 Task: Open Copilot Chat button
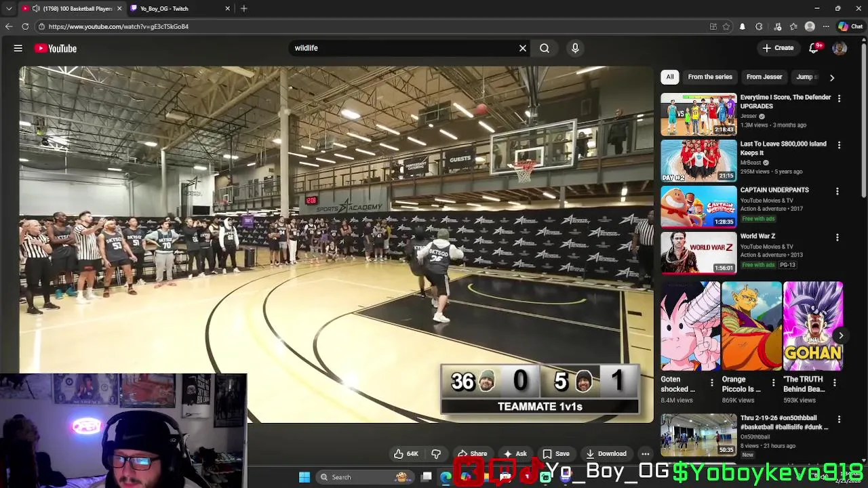[x=850, y=26]
